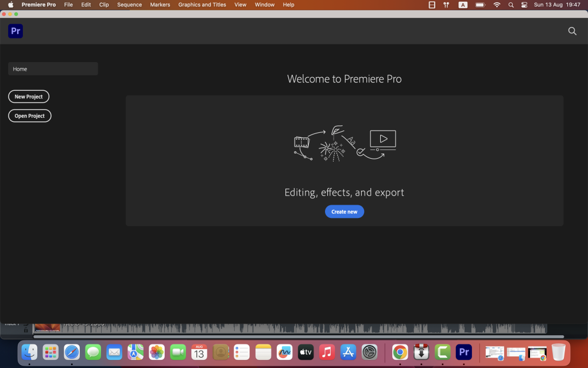Open the Trash from the Dock
Viewport: 588px width, 368px height.
click(558, 352)
